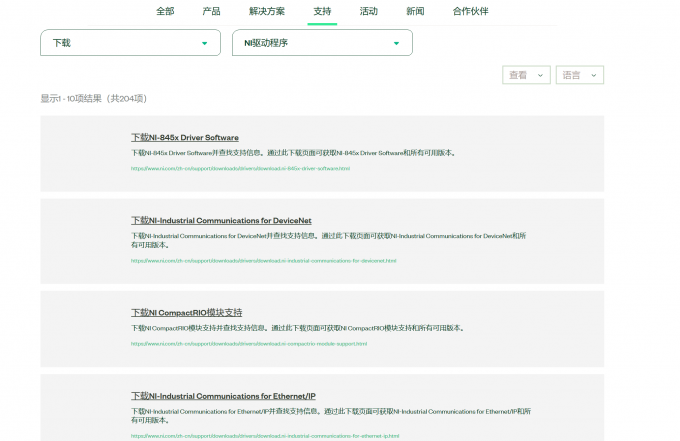
Task: Select the 解决方案 tab
Action: (x=267, y=11)
